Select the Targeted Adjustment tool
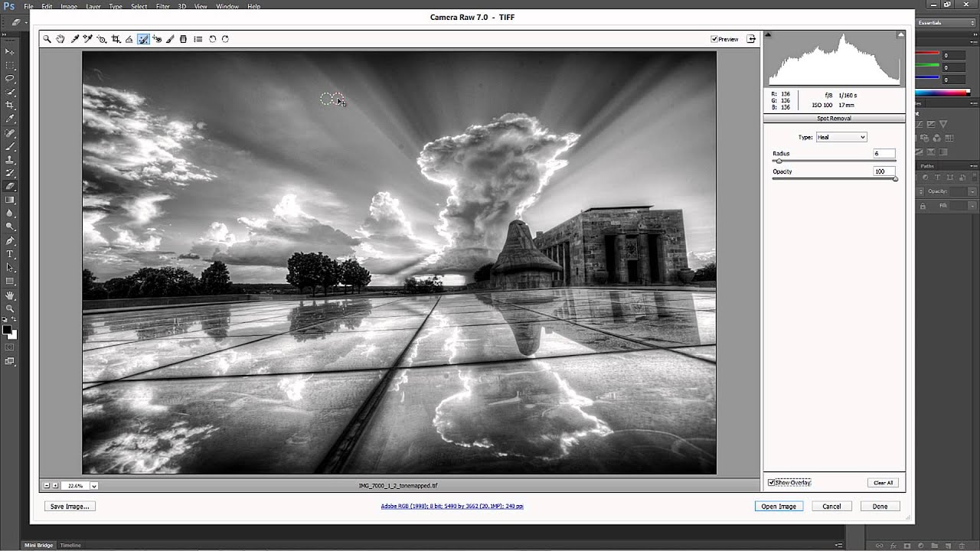 [x=102, y=39]
